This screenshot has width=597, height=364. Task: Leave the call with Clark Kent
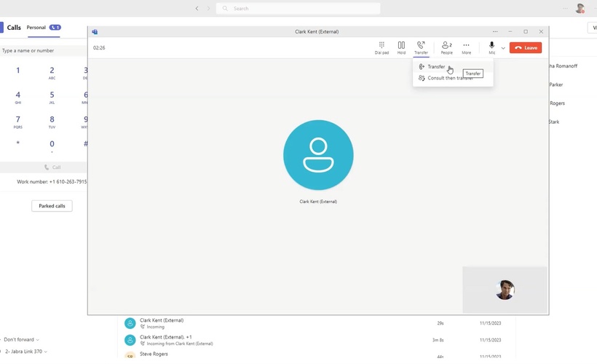coord(526,48)
